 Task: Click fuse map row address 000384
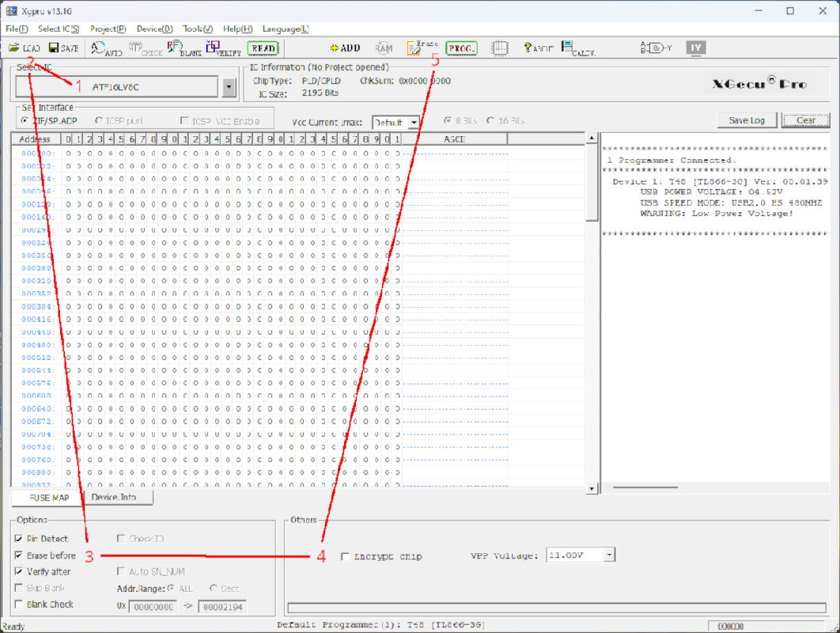point(37,306)
